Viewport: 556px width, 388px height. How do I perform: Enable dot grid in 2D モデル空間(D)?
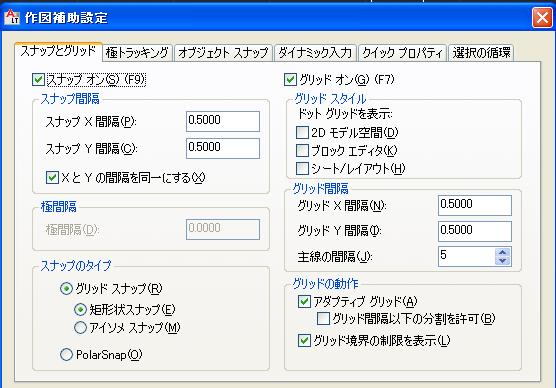click(302, 133)
